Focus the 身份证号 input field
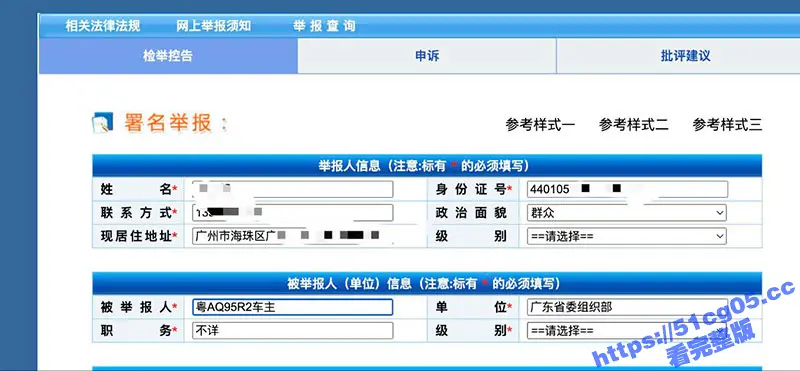800x371 pixels. pos(628,189)
